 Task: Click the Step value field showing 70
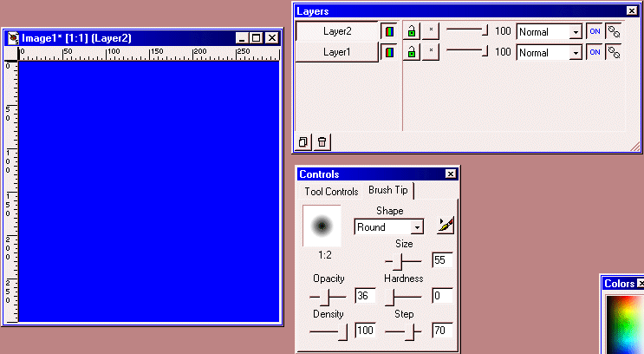pos(442,331)
